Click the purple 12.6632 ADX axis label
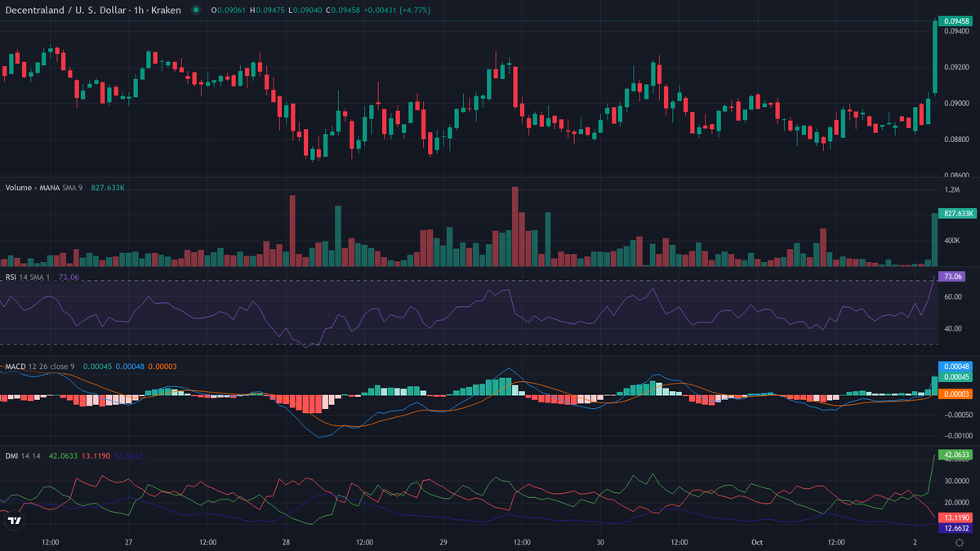 click(x=956, y=529)
